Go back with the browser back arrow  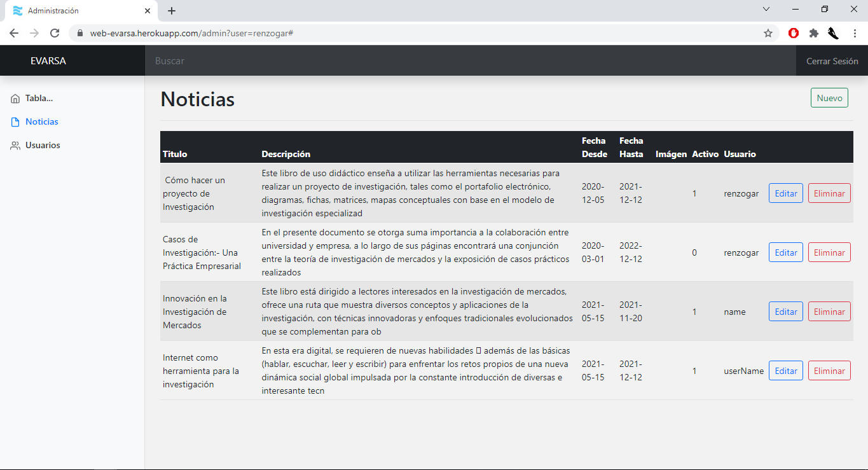(14, 33)
